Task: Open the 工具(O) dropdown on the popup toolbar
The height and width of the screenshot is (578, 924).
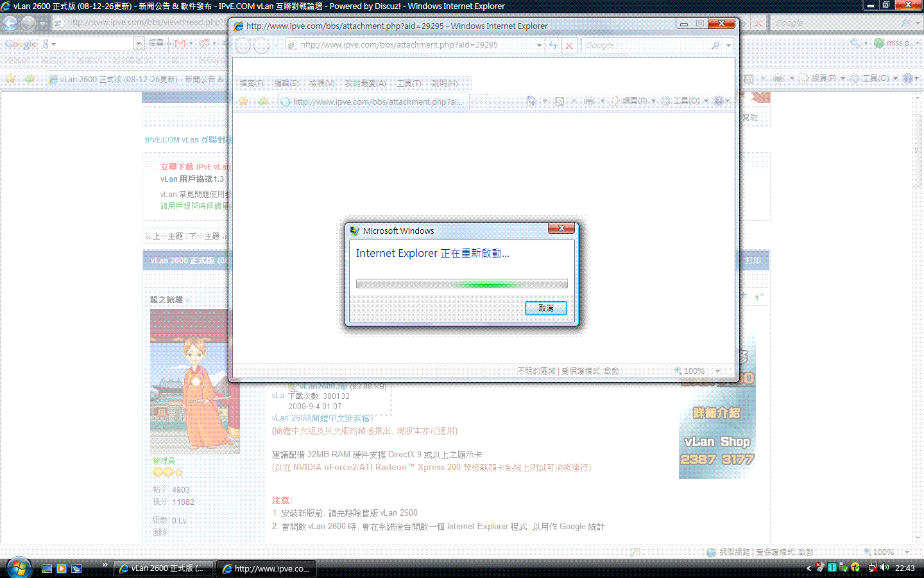Action: click(689, 101)
